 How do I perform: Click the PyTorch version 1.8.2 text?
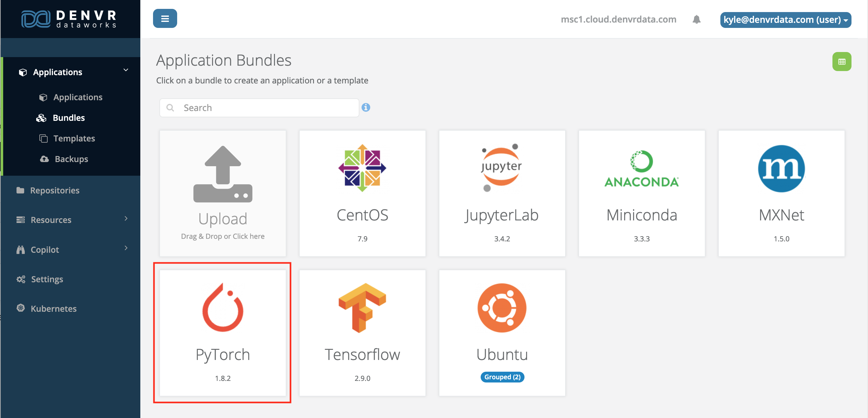[x=223, y=378]
